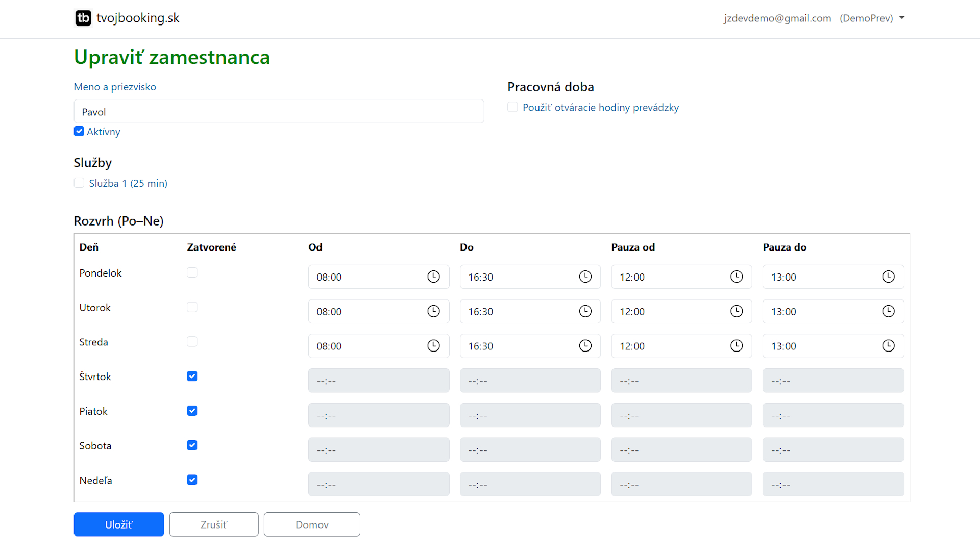Go to Domov button
Viewport: 980px width, 551px height.
pos(312,524)
